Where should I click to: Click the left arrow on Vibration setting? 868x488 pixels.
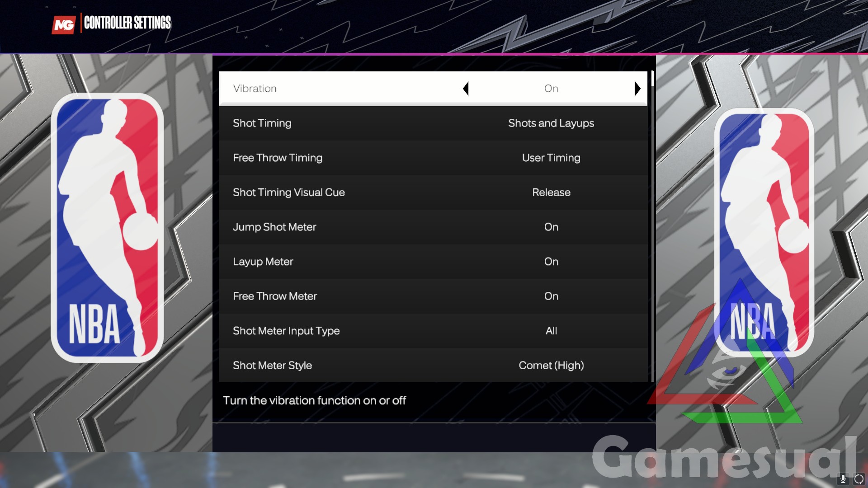467,88
